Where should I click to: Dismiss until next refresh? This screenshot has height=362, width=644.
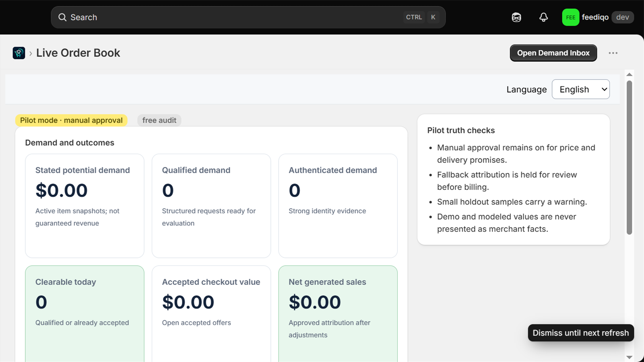580,333
